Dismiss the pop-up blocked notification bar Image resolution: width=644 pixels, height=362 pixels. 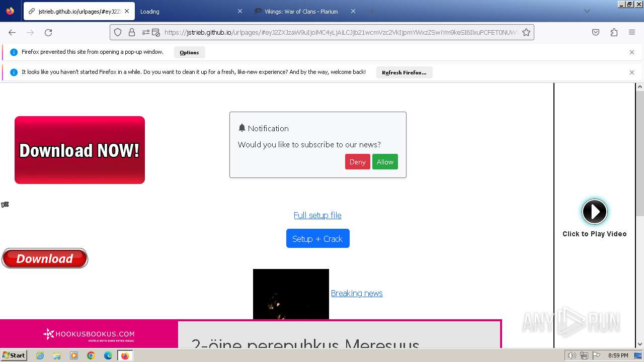point(632,52)
